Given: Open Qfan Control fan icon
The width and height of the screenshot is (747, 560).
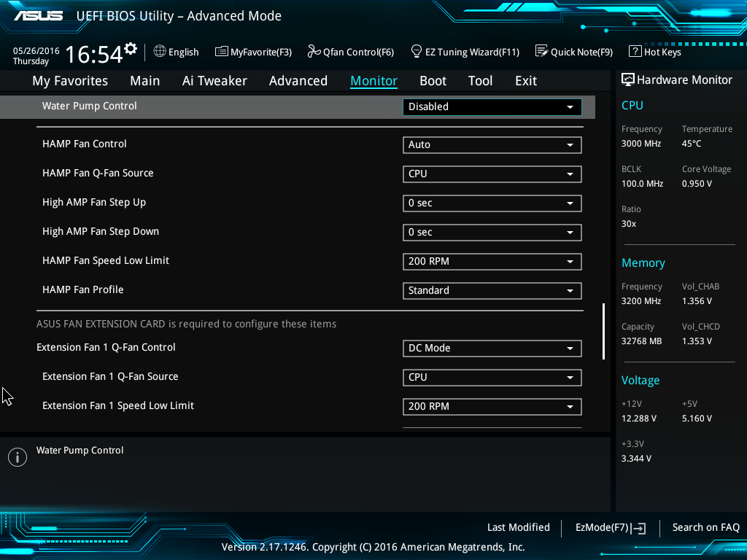Looking at the screenshot, I should [x=314, y=51].
